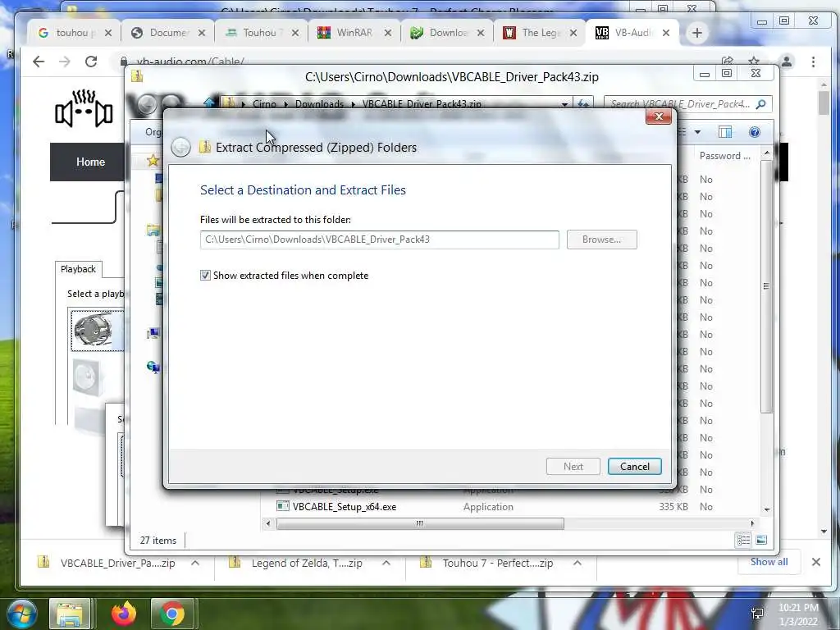Switch to The Legend tab
Viewport: 840px width, 630px height.
click(540, 33)
